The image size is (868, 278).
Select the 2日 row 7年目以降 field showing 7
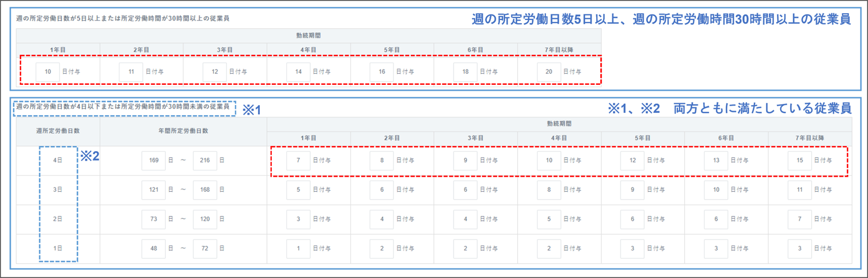pyautogui.click(x=800, y=219)
